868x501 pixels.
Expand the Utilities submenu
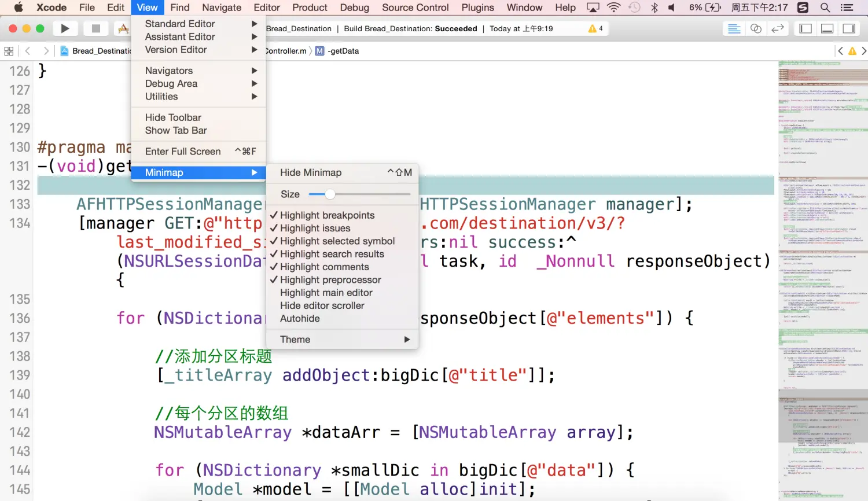(198, 97)
